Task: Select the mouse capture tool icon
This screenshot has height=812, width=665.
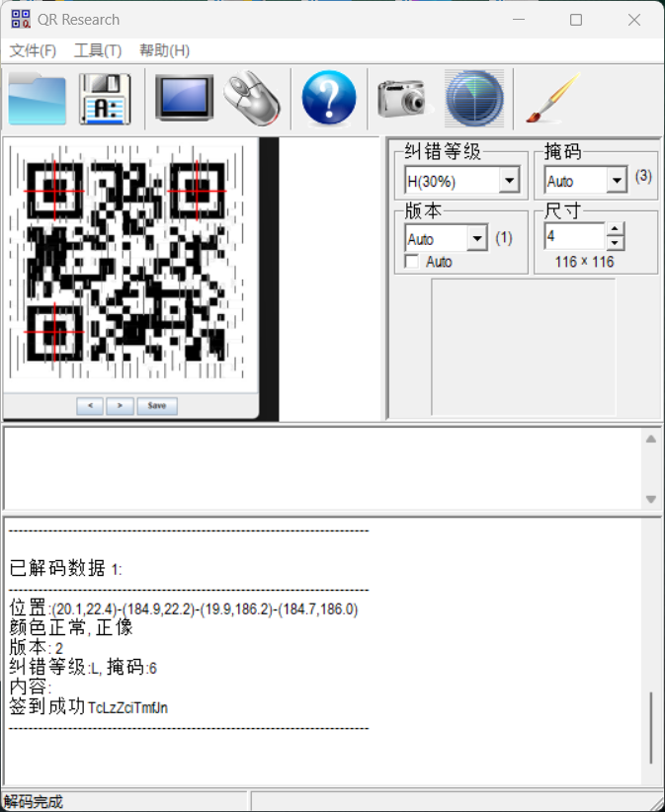Action: pyautogui.click(x=252, y=99)
